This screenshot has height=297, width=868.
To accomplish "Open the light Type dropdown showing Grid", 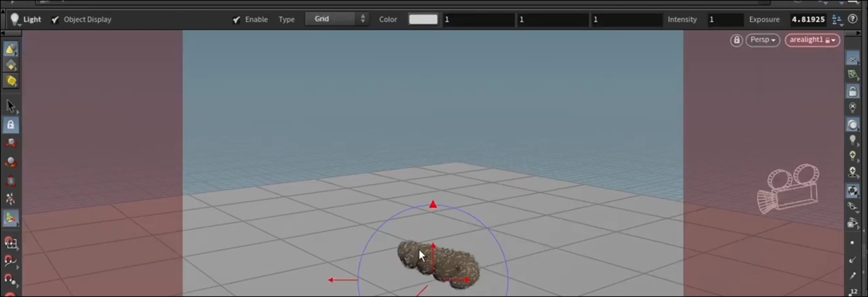I will [336, 19].
